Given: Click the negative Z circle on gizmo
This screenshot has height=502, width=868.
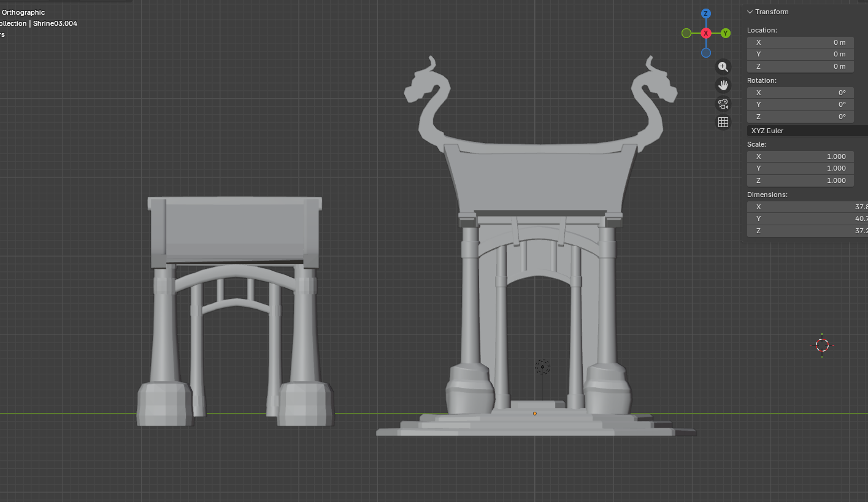Looking at the screenshot, I should pyautogui.click(x=706, y=53).
